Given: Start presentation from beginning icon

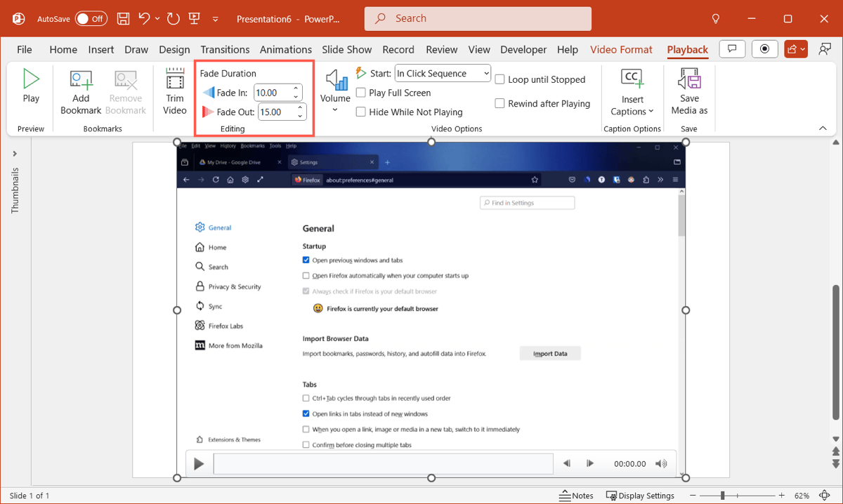Looking at the screenshot, I should point(195,19).
